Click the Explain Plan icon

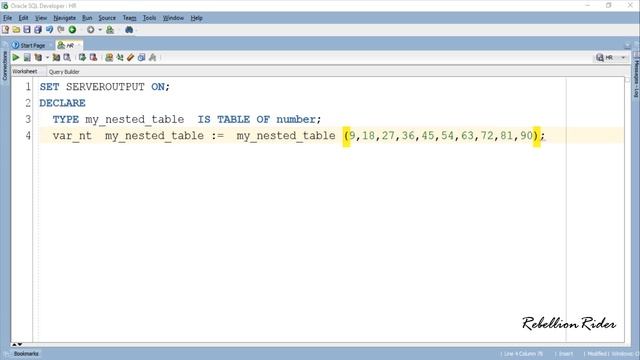click(38, 58)
